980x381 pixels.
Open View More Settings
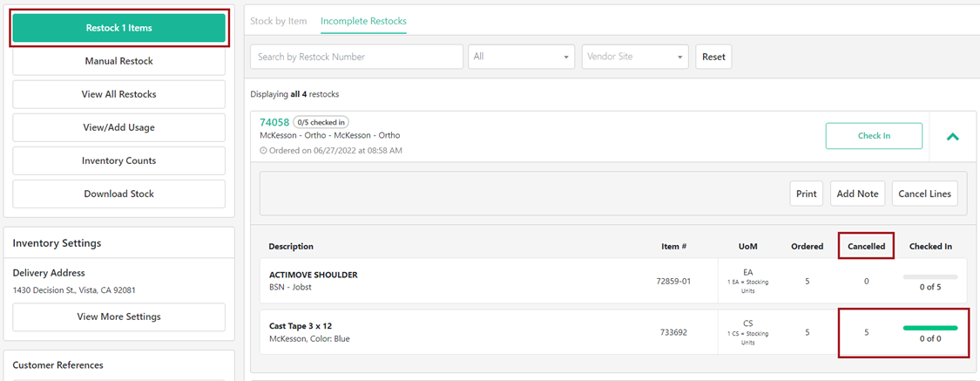pos(118,316)
